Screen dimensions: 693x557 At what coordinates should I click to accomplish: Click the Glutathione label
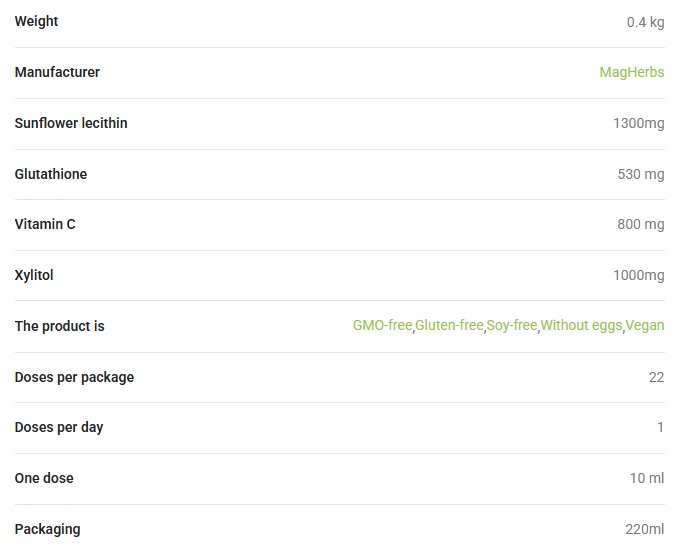click(51, 174)
